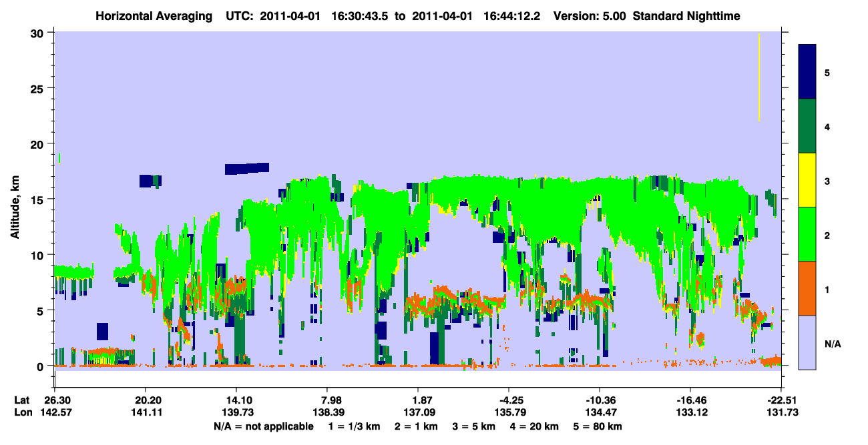
Task: Click '1 = 1/3 km' legend text
Action: [356, 426]
